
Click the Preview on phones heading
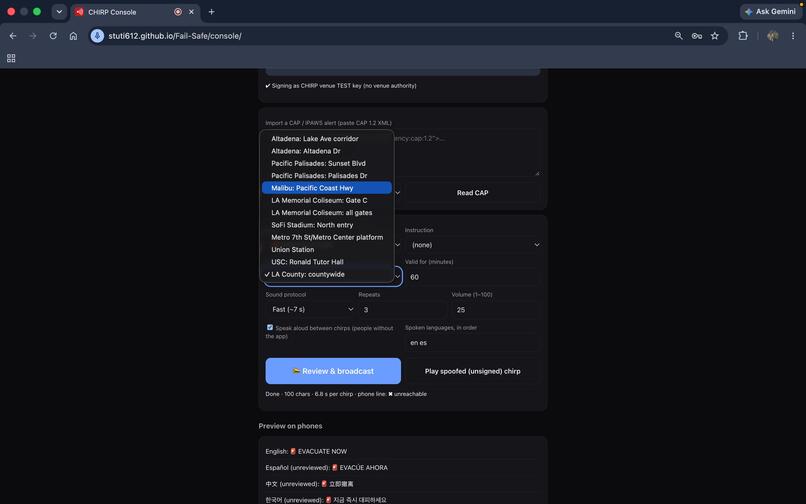point(290,426)
